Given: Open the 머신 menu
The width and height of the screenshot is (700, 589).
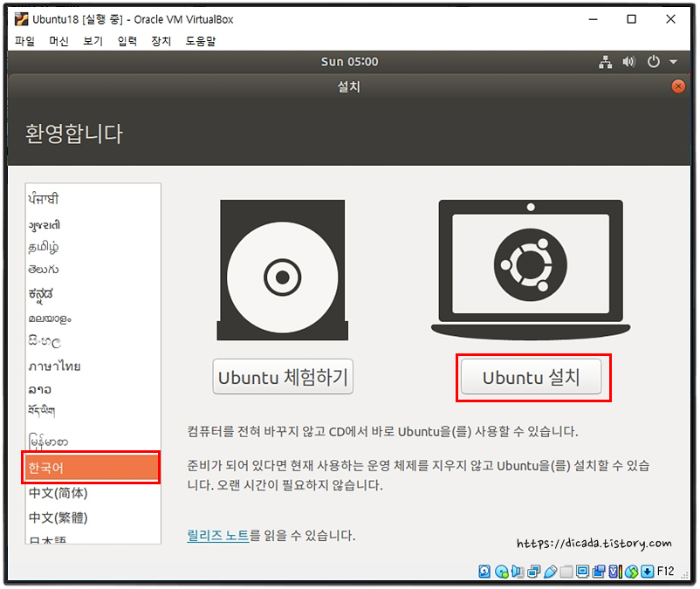Looking at the screenshot, I should pos(58,41).
